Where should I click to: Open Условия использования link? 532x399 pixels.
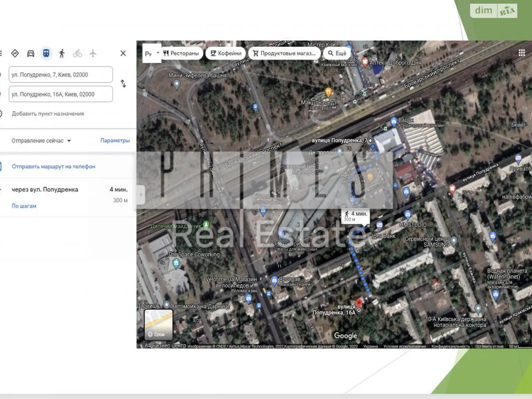(x=404, y=346)
